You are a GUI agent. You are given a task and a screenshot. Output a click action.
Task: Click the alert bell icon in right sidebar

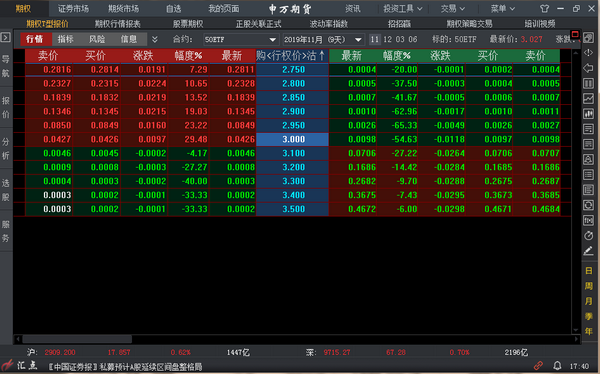588,159
